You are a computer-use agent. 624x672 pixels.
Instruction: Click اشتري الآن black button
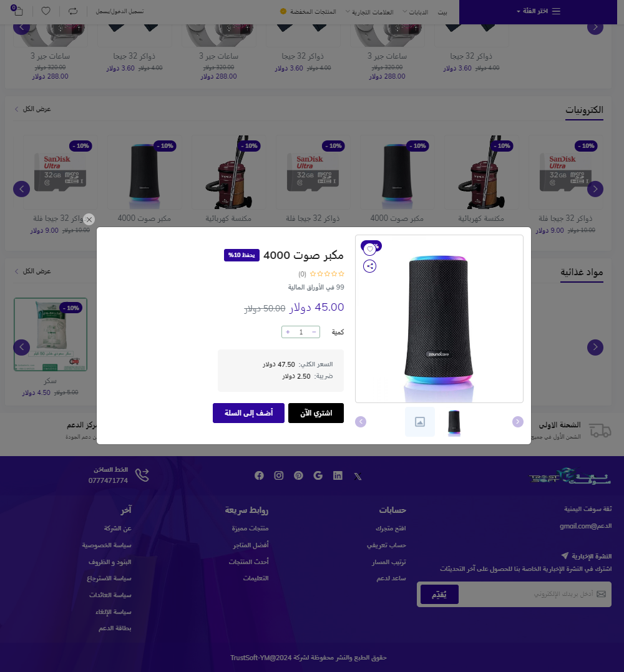(x=316, y=413)
